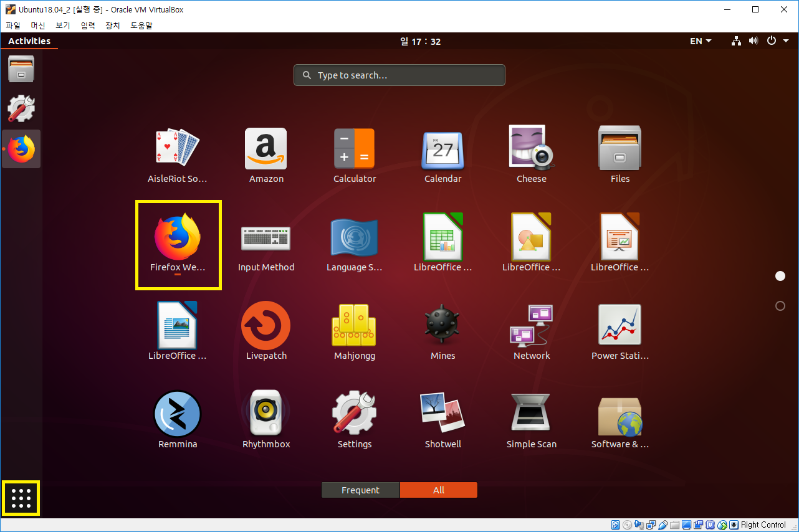Click the wrench-and-gear icon in the dock
Screen dimensions: 799x532
coord(21,108)
